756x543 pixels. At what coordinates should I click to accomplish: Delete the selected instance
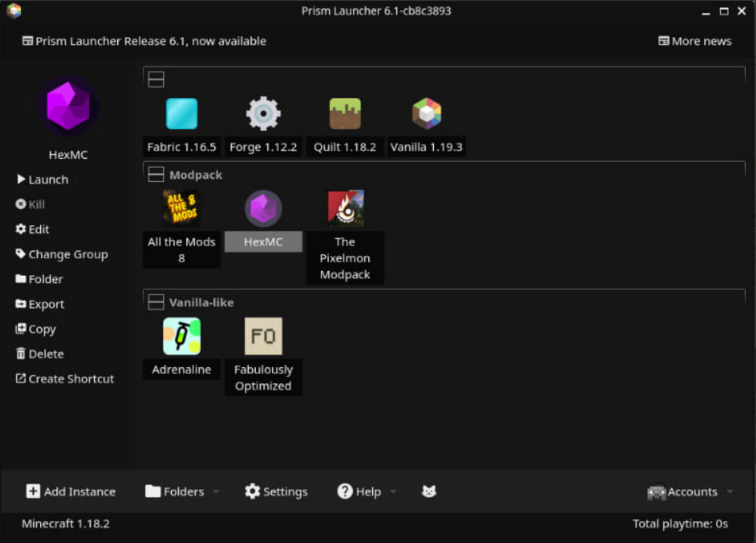pos(39,354)
